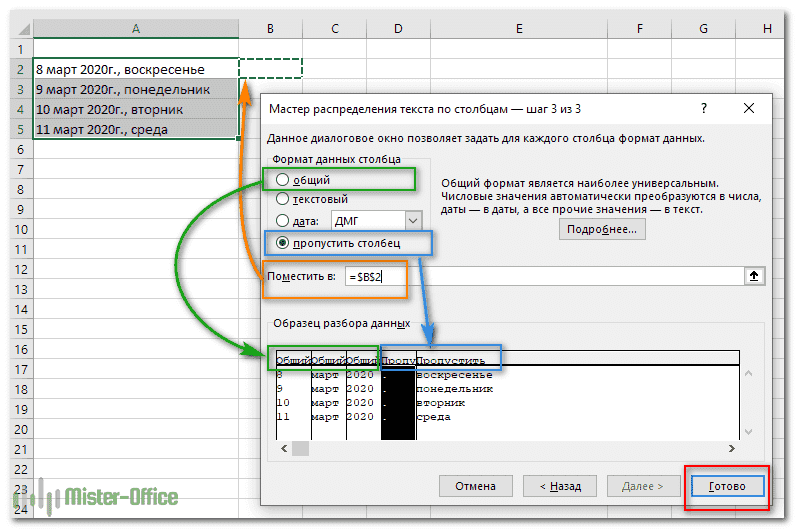Select 'пропустить столбец' radio option
The width and height of the screenshot is (795, 529).
(283, 242)
